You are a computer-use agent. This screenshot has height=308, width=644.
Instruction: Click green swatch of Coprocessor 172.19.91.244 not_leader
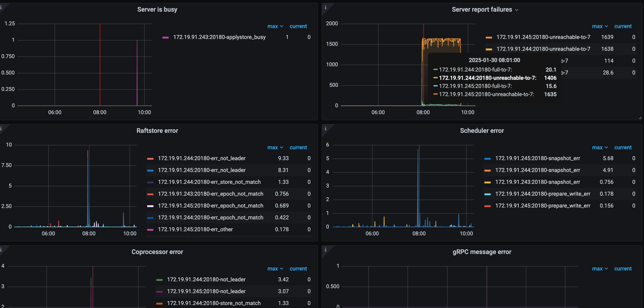159,280
